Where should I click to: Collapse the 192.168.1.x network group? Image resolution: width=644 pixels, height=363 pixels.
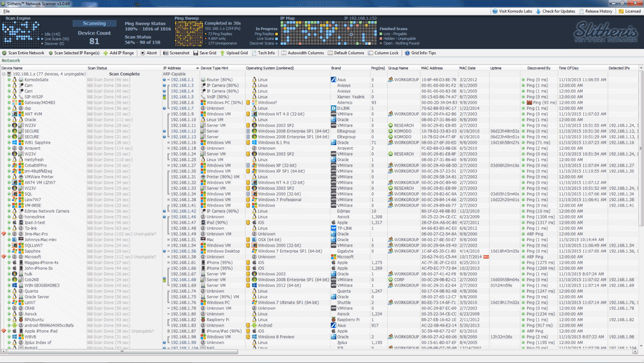point(3,74)
